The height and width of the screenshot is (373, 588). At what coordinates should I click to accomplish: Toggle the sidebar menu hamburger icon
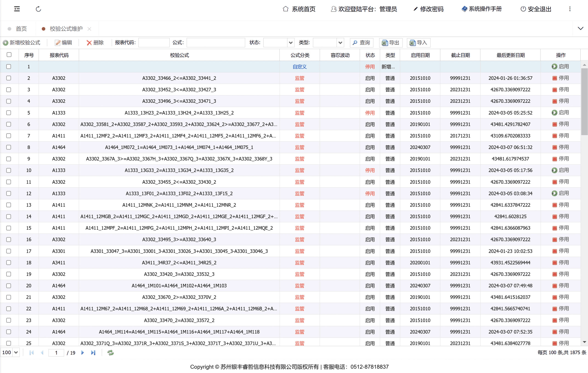17,9
